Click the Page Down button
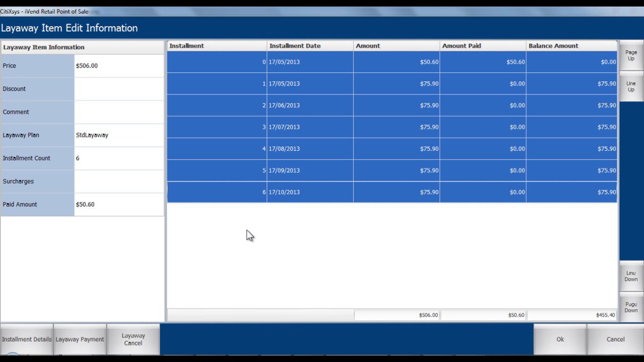This screenshot has width=644, height=362. 631,307
